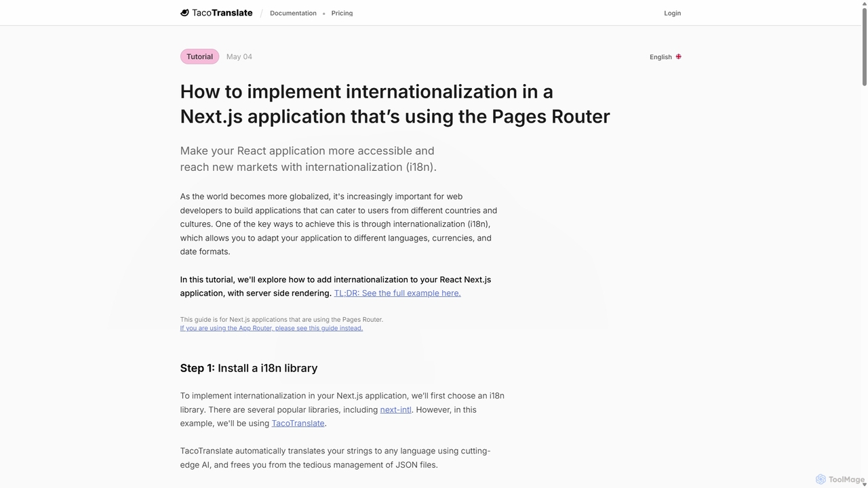Open the TacoTranslate link in Step 1
Screen dimensions: 868x488
[298, 424]
